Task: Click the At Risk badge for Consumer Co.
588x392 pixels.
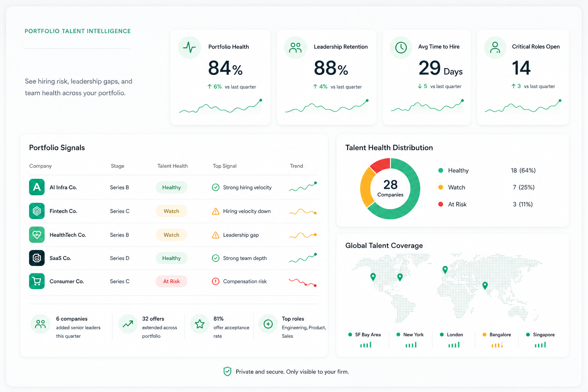Action: pyautogui.click(x=171, y=281)
